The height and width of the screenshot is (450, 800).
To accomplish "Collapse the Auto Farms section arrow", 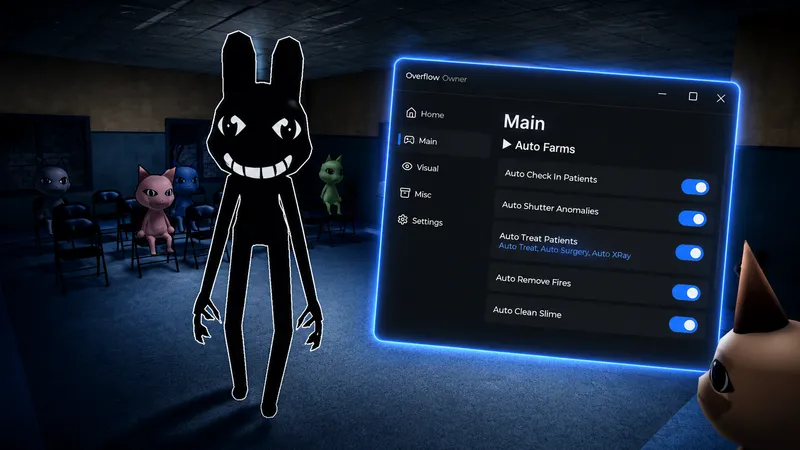I will coord(507,144).
